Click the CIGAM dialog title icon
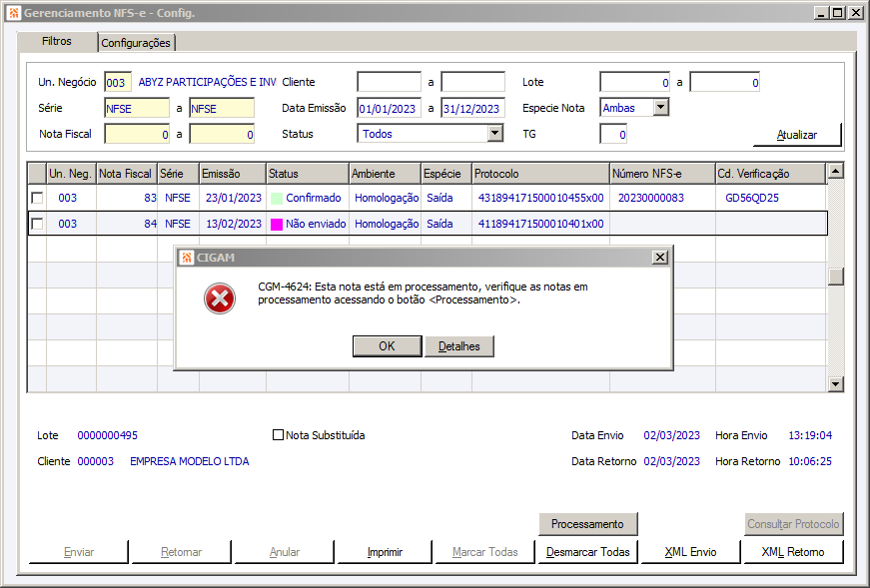 pos(187,258)
